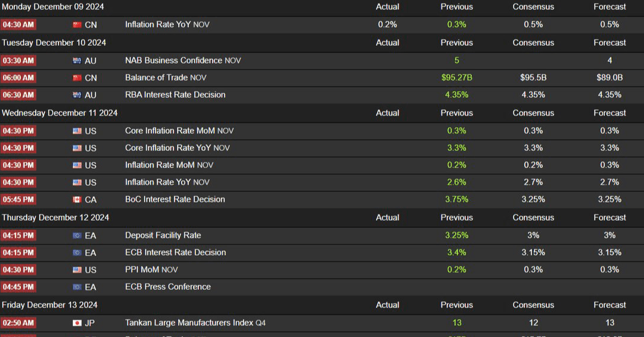The width and height of the screenshot is (644, 337).
Task: Select the 06:00 AM time badge
Action: (x=18, y=78)
